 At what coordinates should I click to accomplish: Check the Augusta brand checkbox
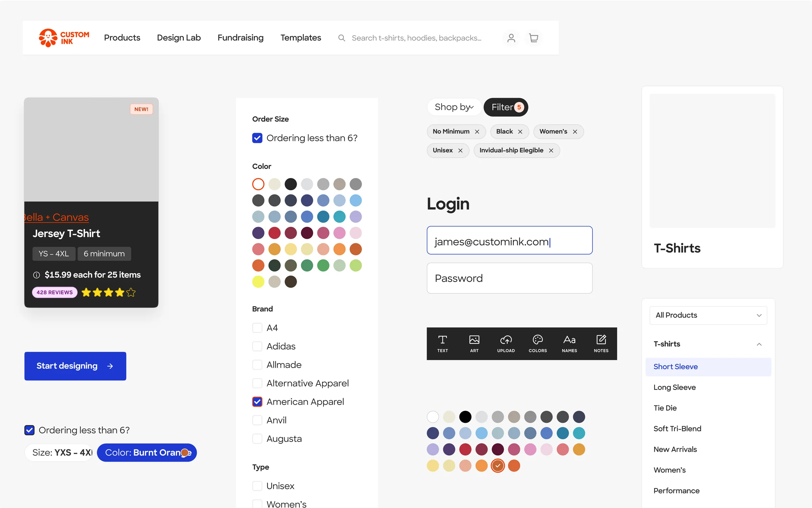click(257, 439)
